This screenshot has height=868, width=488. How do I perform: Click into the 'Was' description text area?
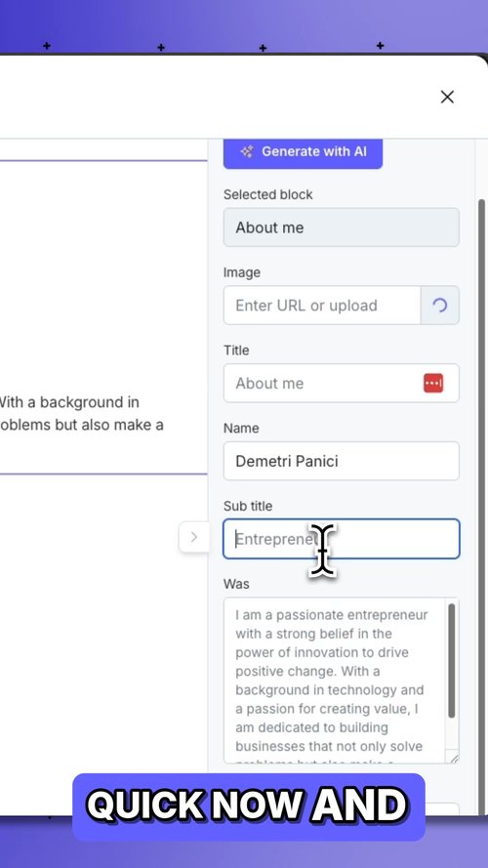(336, 681)
